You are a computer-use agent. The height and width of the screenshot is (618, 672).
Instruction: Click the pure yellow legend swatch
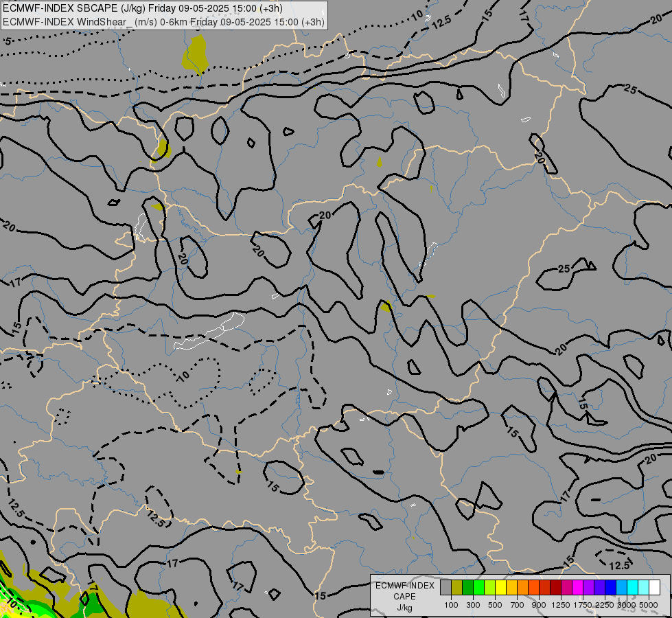500,587
